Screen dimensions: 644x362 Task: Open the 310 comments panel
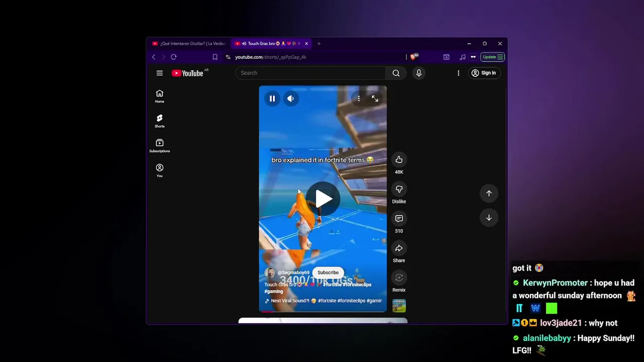click(399, 219)
